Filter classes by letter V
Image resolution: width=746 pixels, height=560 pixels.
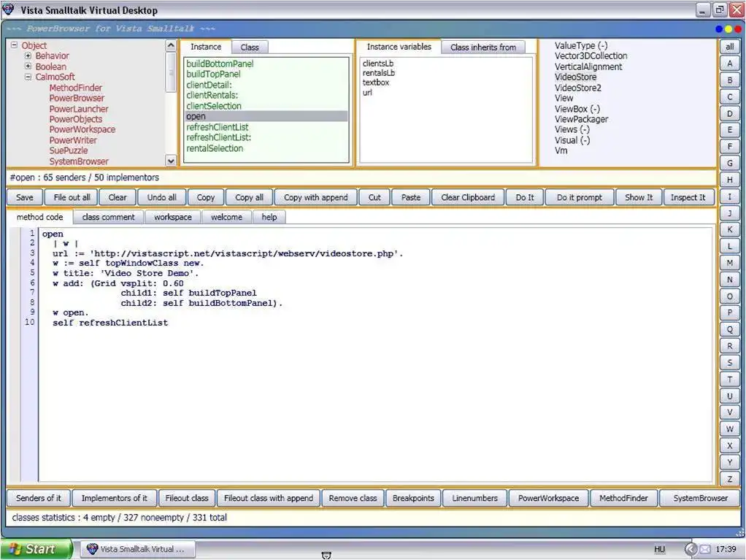729,412
